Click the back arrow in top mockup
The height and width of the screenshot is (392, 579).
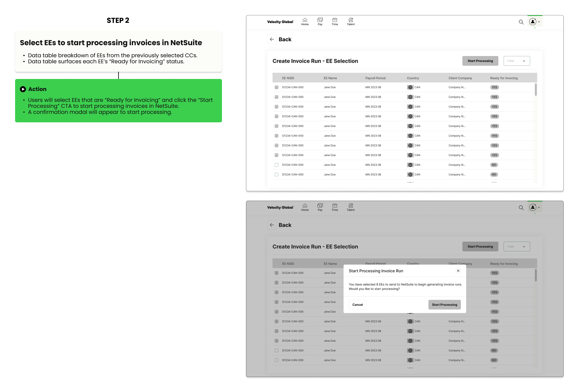point(272,39)
